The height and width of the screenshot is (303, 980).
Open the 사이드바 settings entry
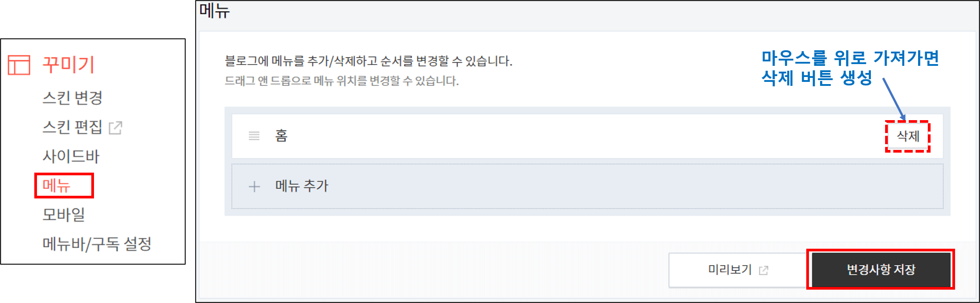[70, 157]
